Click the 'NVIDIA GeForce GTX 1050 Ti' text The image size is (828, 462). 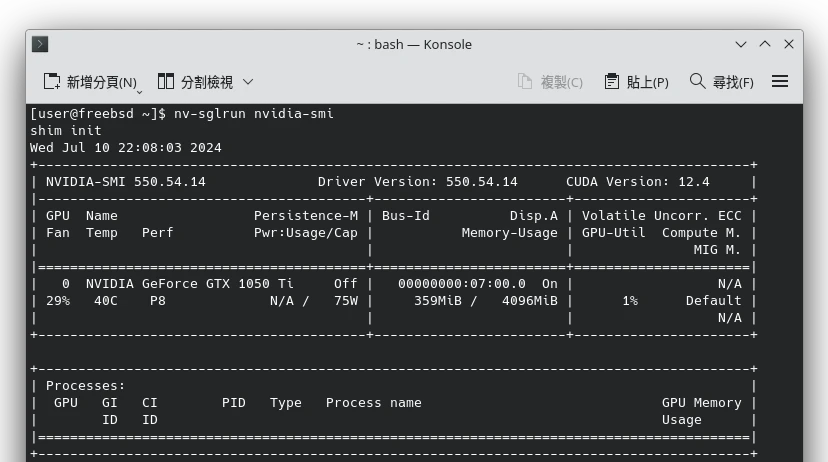point(190,284)
